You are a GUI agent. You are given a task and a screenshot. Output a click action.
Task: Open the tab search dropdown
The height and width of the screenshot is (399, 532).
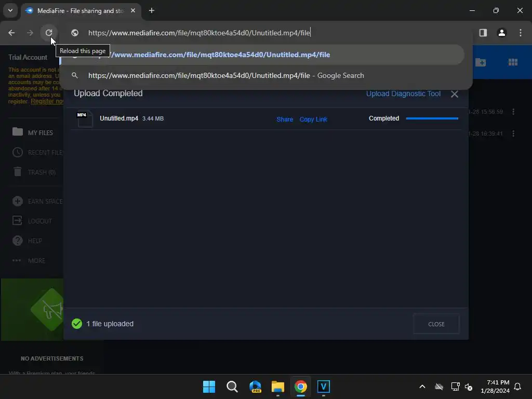(x=10, y=10)
